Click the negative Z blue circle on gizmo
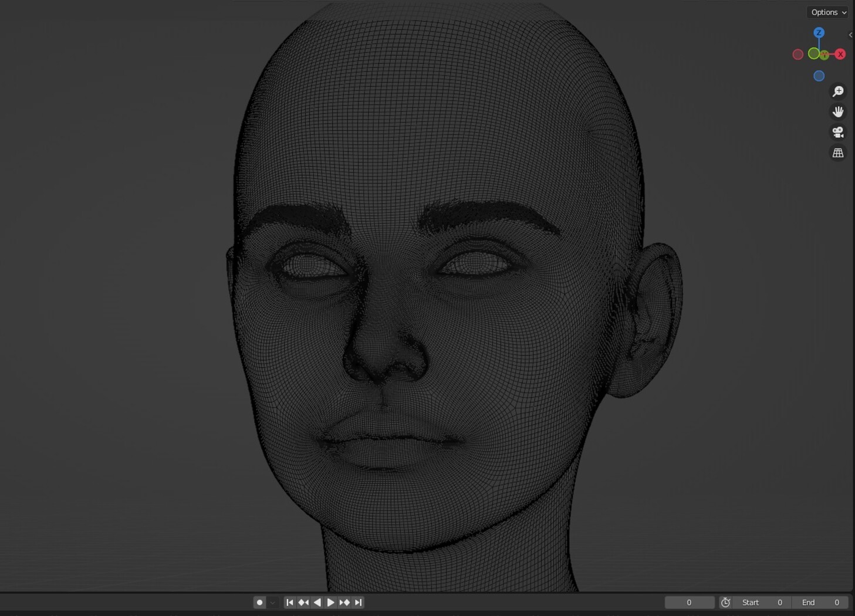The height and width of the screenshot is (616, 855). click(819, 76)
